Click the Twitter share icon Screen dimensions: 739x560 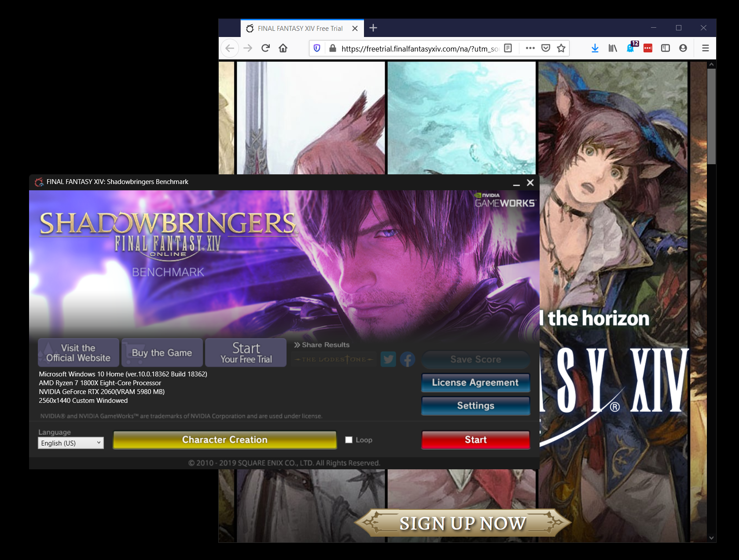388,359
